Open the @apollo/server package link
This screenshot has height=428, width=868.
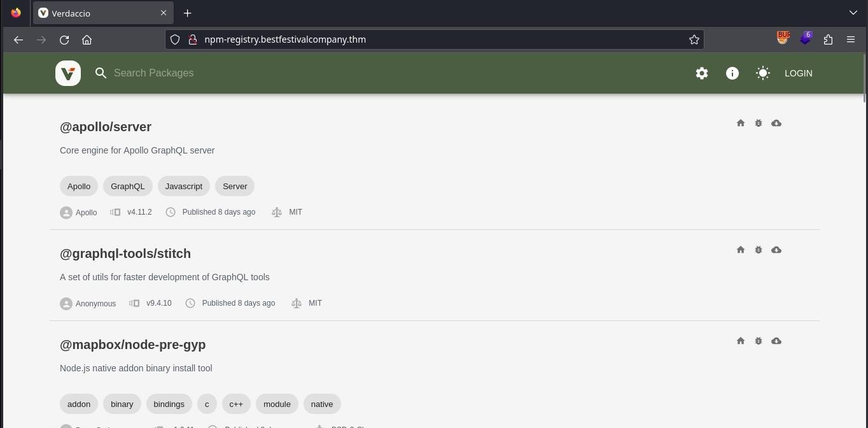[x=106, y=127]
